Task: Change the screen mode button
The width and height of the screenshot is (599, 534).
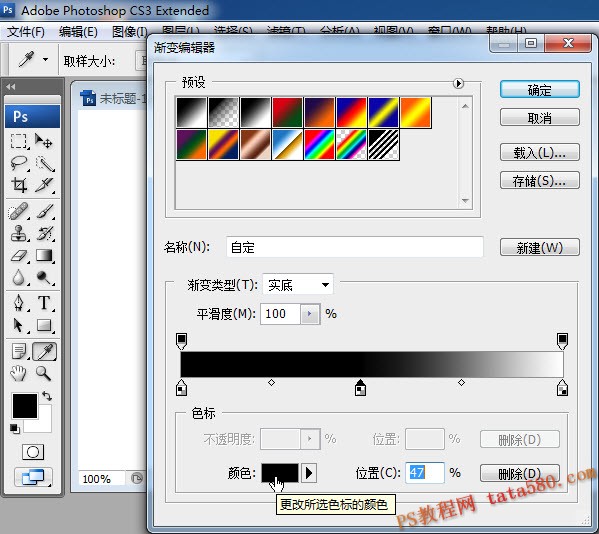Action: [x=33, y=477]
